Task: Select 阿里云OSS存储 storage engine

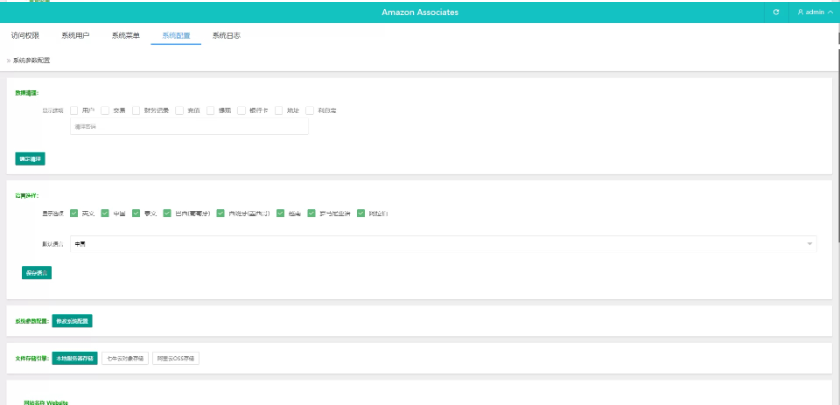Action: point(176,358)
